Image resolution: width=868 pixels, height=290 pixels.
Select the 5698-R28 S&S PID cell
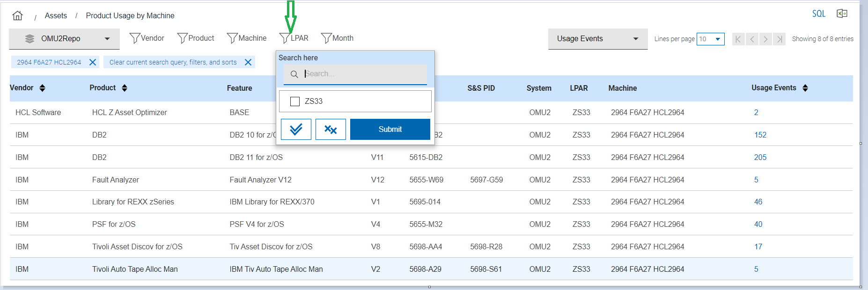click(486, 246)
